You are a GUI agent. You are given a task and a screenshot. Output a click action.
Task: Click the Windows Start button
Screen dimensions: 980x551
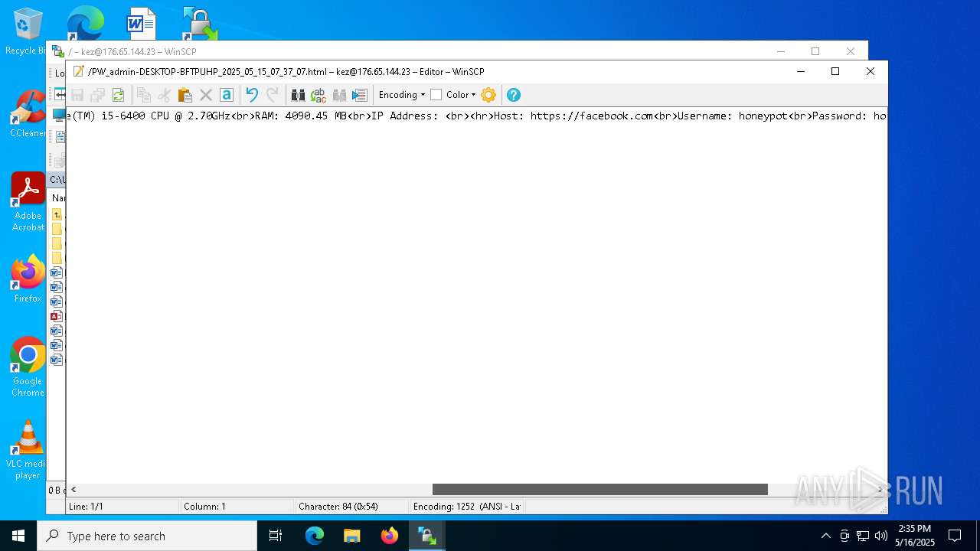(x=18, y=536)
